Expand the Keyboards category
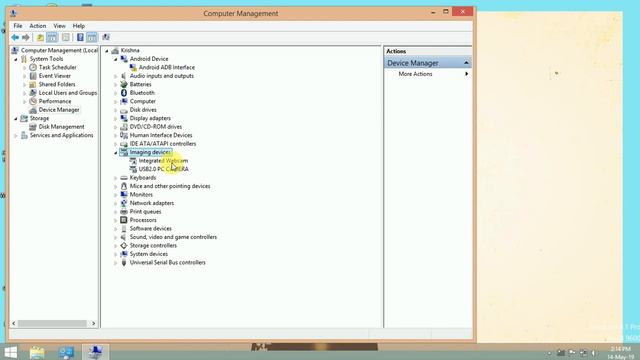Image resolution: width=640 pixels, height=360 pixels. coord(116,178)
